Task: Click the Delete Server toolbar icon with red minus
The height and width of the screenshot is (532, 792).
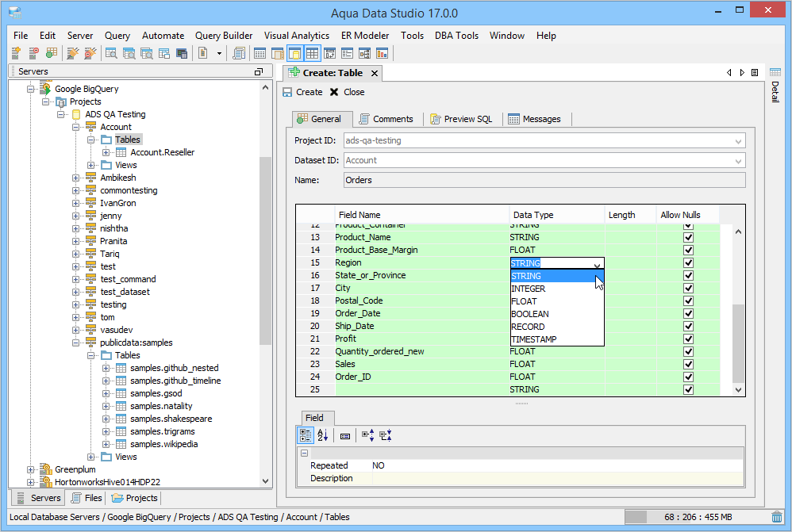Action: pyautogui.click(x=34, y=53)
